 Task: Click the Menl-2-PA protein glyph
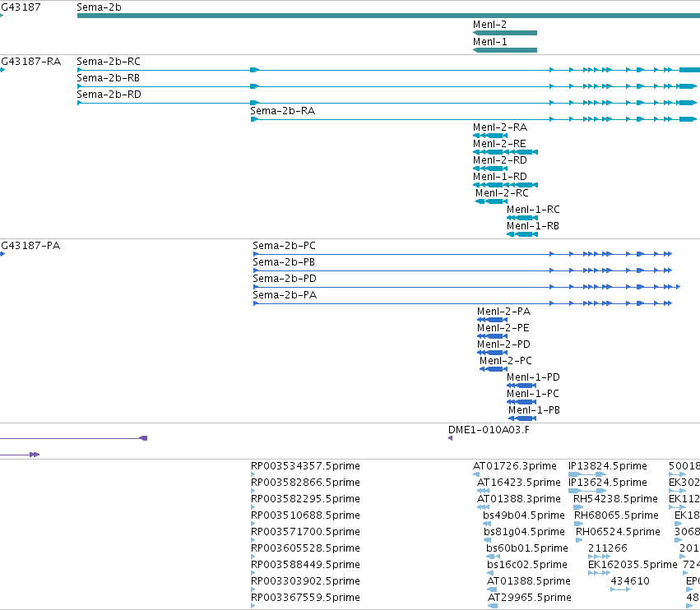point(493,320)
